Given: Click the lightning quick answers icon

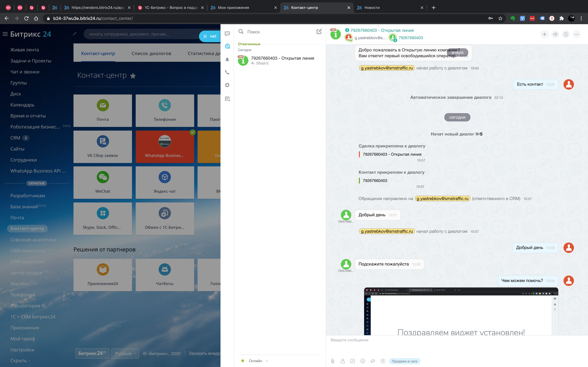Looking at the screenshot, I should click(383, 361).
